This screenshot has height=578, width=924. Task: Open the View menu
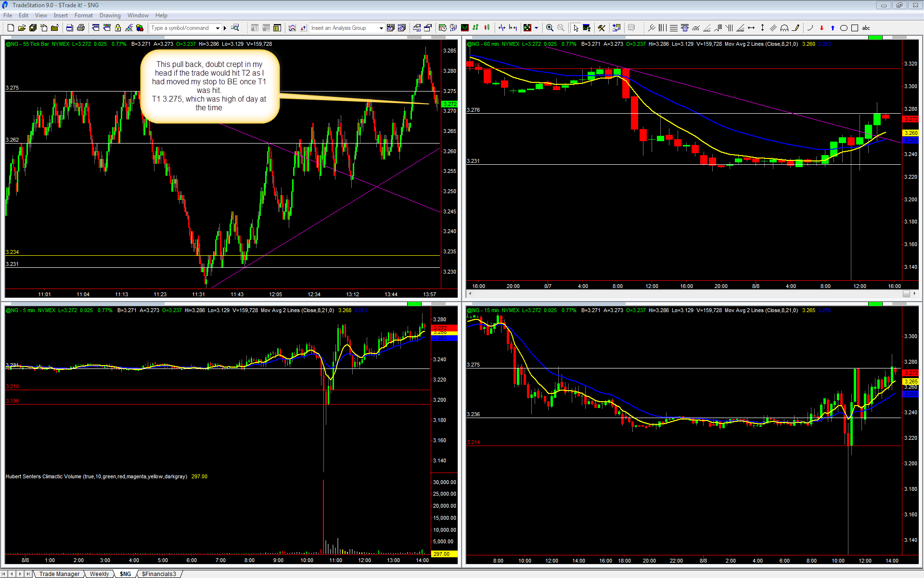41,15
